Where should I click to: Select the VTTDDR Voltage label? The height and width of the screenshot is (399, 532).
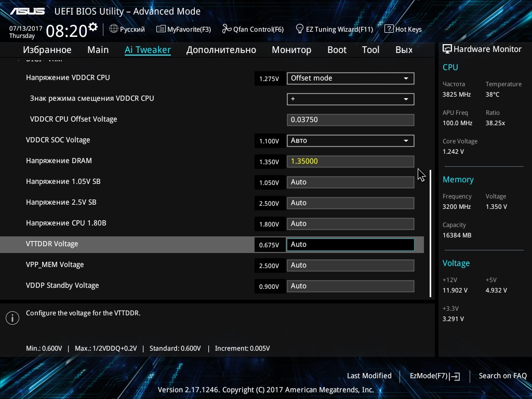click(52, 244)
